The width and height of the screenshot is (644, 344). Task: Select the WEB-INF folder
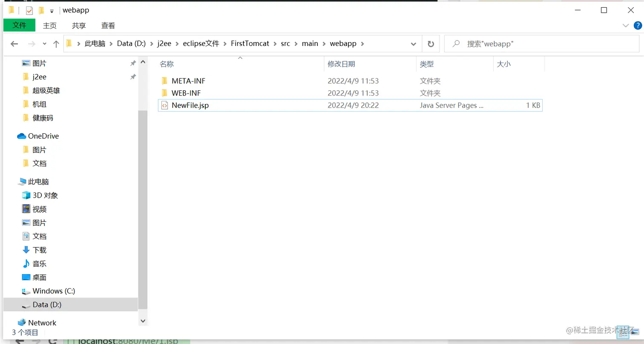[x=186, y=93]
